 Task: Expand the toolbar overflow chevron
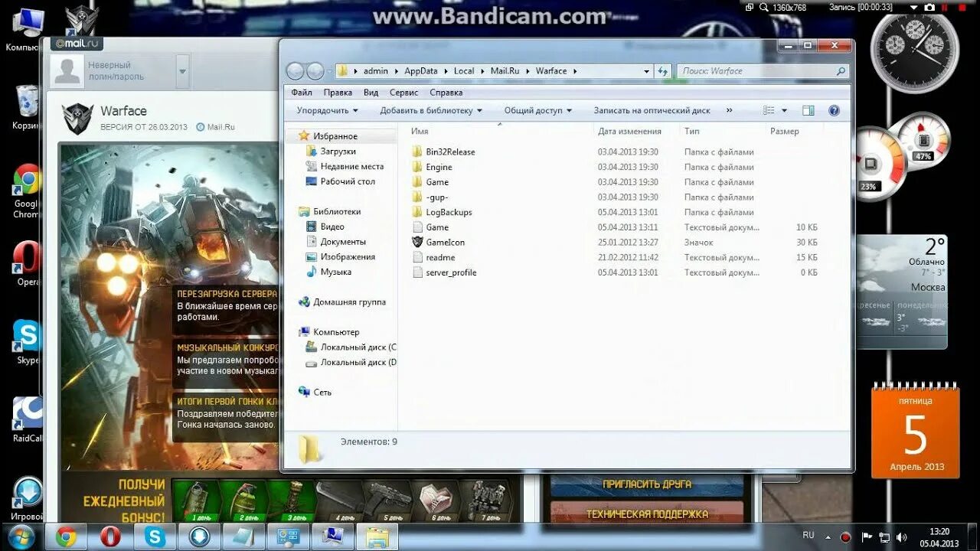click(x=729, y=110)
